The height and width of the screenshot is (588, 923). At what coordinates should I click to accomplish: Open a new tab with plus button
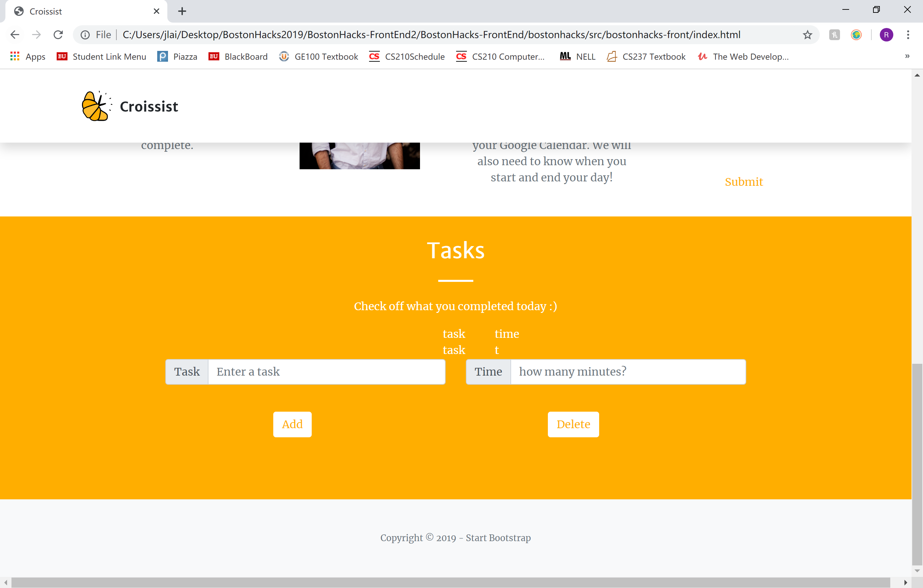coord(182,11)
